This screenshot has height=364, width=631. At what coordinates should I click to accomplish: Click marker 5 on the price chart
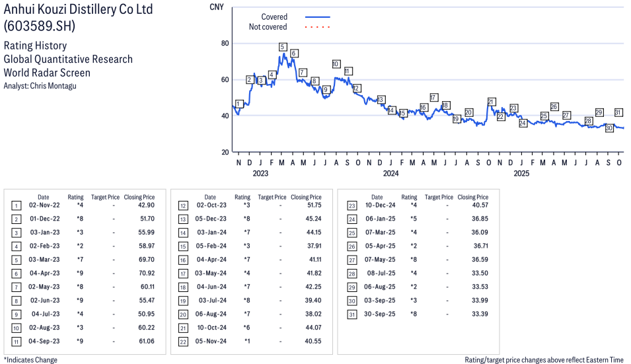pos(282,47)
